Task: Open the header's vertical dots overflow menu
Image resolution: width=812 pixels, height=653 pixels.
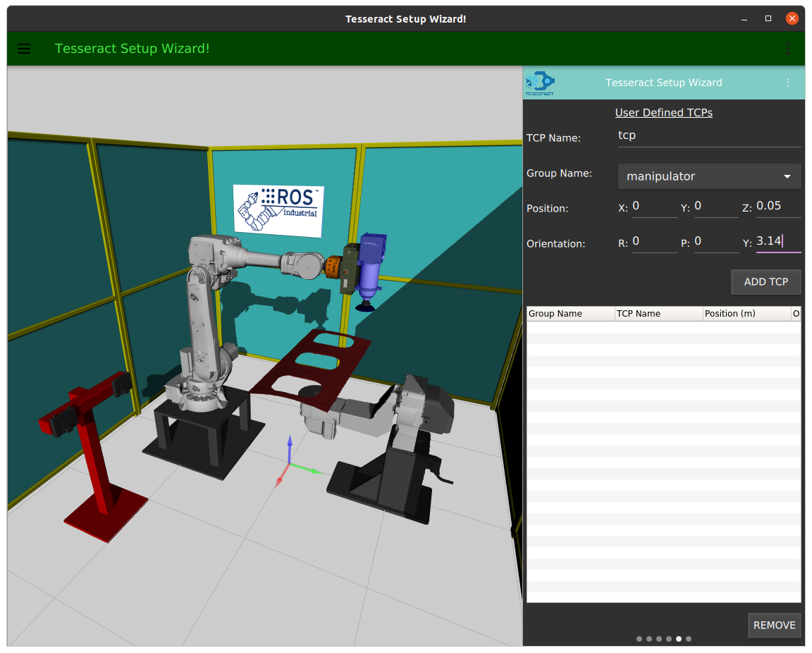Action: point(788,49)
